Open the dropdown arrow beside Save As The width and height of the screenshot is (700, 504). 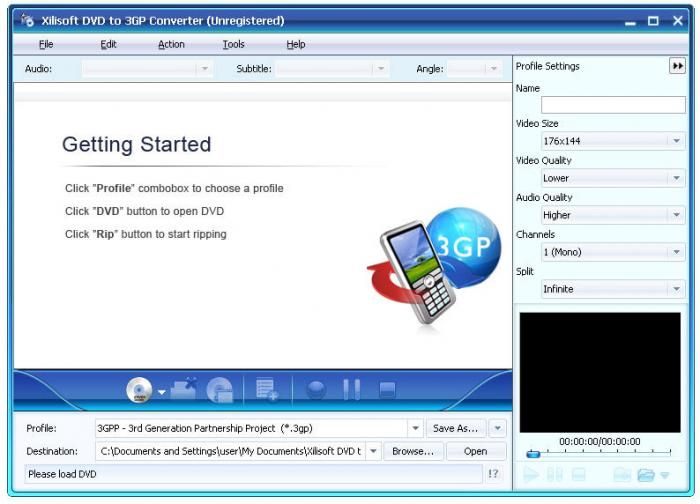pos(497,428)
